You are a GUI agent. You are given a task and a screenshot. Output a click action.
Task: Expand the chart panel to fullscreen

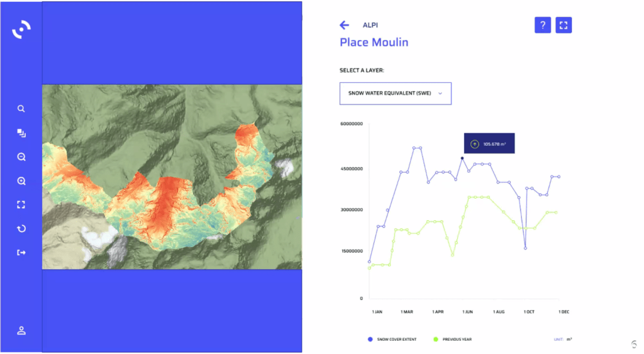563,25
